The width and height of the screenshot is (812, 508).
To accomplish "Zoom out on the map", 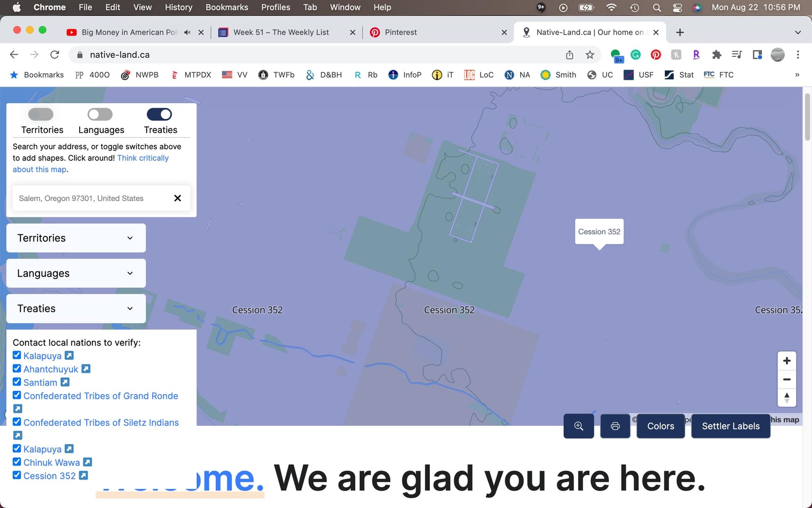I will click(x=787, y=379).
